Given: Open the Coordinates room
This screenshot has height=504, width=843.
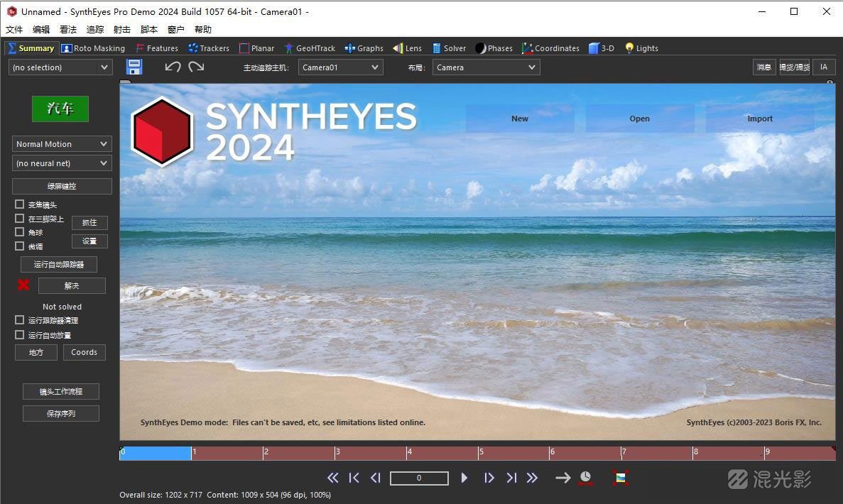Looking at the screenshot, I should 551,48.
